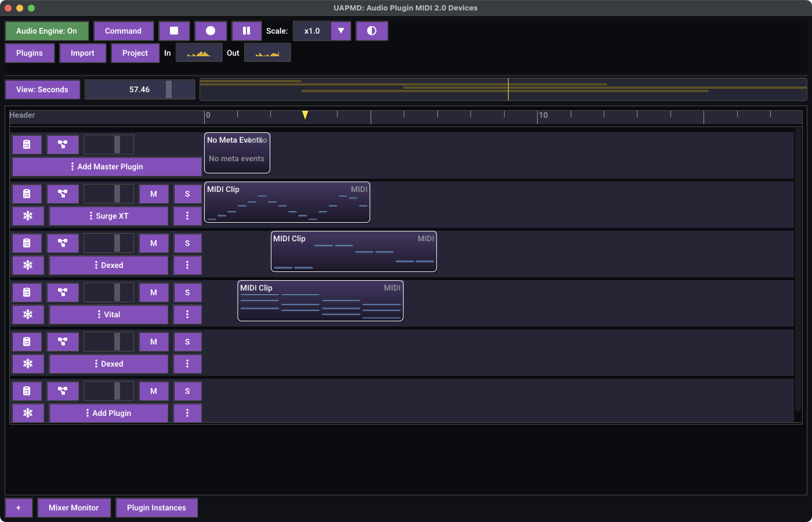Click the snowflake freeze icon beside Vital
The width and height of the screenshot is (812, 522).
tap(28, 314)
